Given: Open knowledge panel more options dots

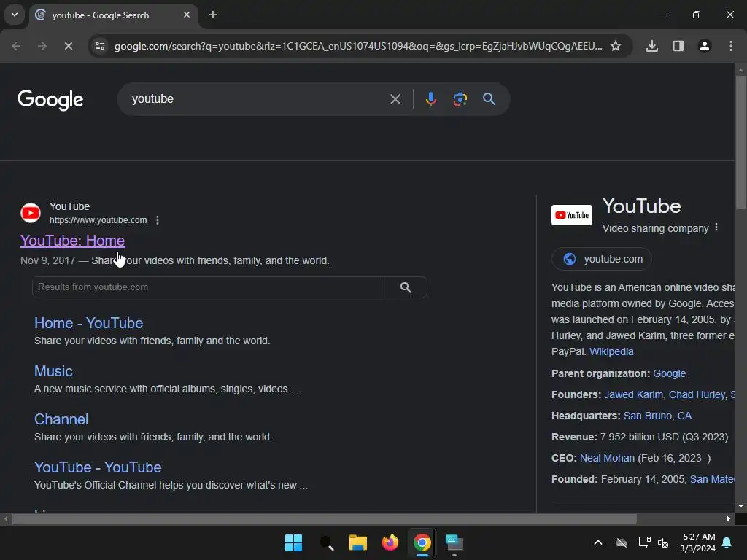Looking at the screenshot, I should [x=716, y=227].
